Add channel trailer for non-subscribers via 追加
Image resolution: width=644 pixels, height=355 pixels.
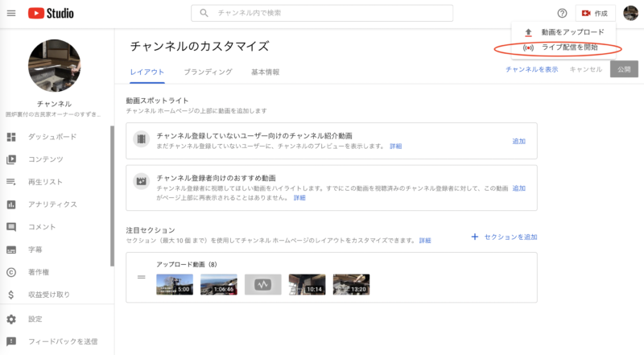518,142
